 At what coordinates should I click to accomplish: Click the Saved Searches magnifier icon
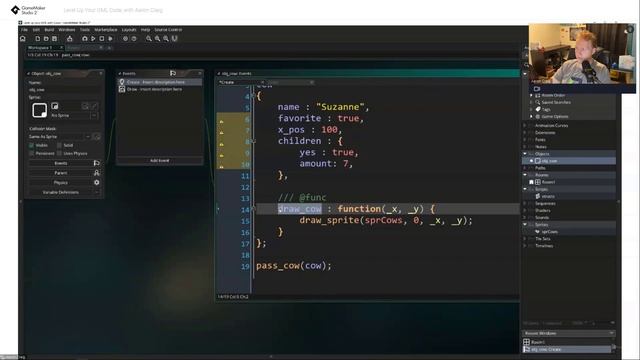click(538, 102)
